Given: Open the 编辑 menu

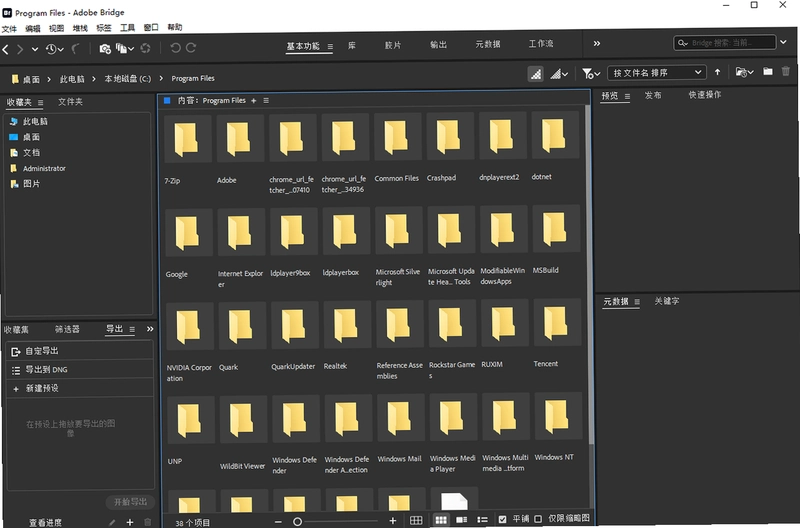Looking at the screenshot, I should [33, 29].
